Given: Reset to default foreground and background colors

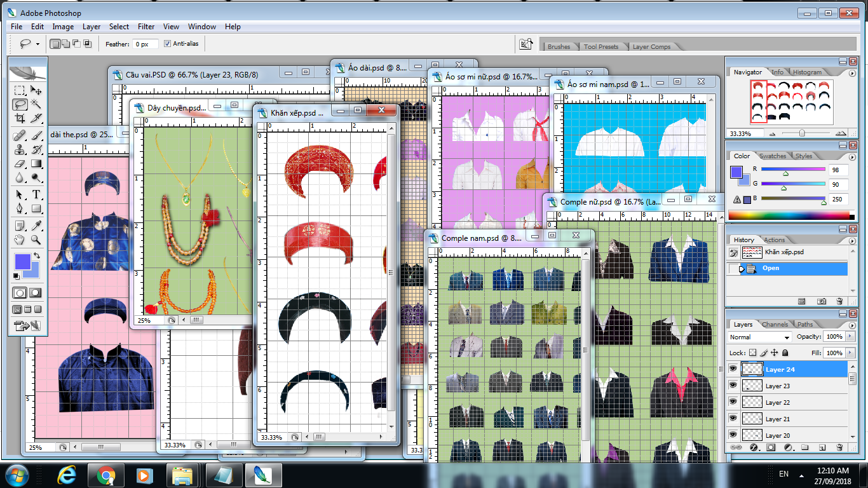Looking at the screenshot, I should [x=17, y=276].
